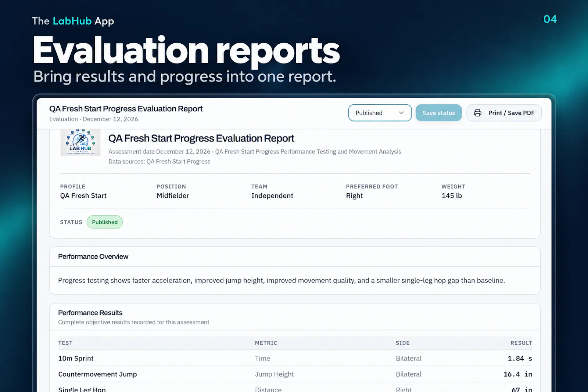Click the Independent team value
Screen dimensions: 588x392
tap(272, 196)
